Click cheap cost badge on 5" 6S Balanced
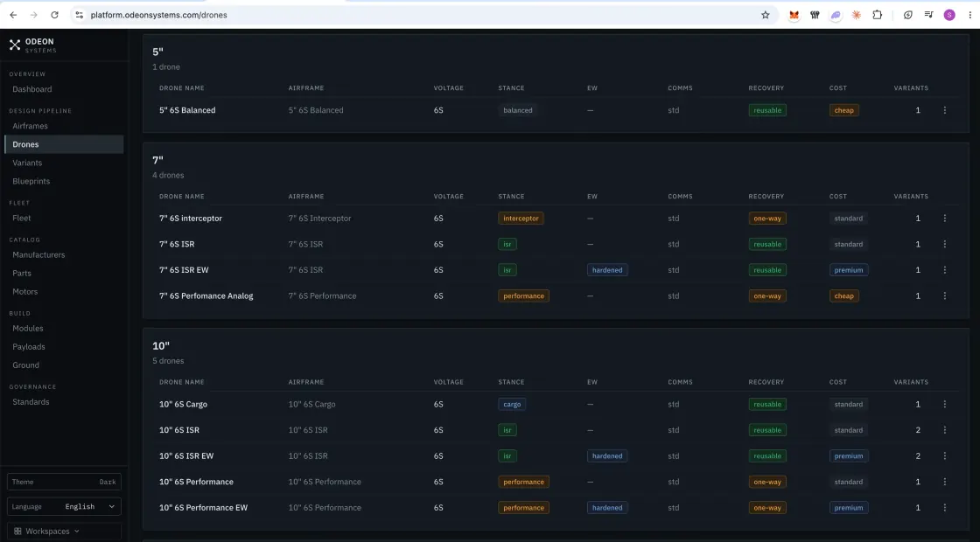The height and width of the screenshot is (542, 980). pyautogui.click(x=843, y=110)
